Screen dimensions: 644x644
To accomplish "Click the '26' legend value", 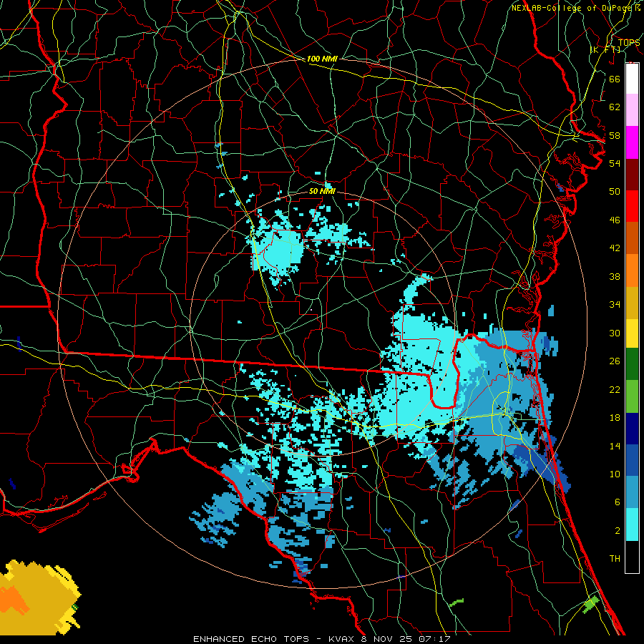I will pyautogui.click(x=615, y=361).
